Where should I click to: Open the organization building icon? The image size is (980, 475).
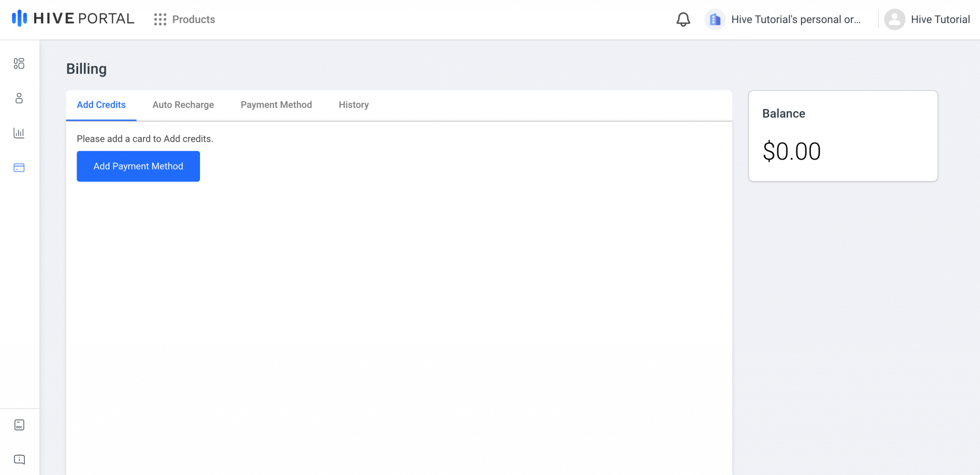coord(715,19)
